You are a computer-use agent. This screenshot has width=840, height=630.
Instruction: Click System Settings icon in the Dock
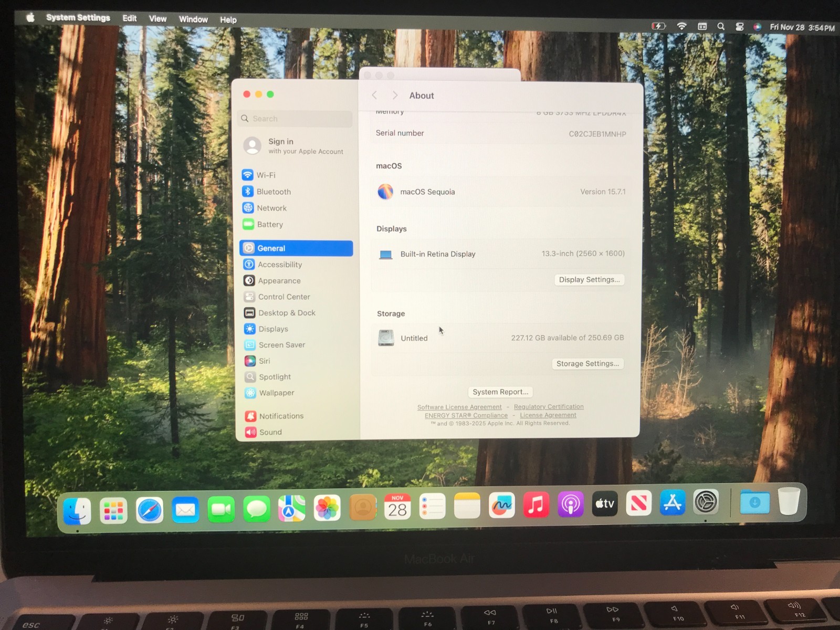click(706, 502)
